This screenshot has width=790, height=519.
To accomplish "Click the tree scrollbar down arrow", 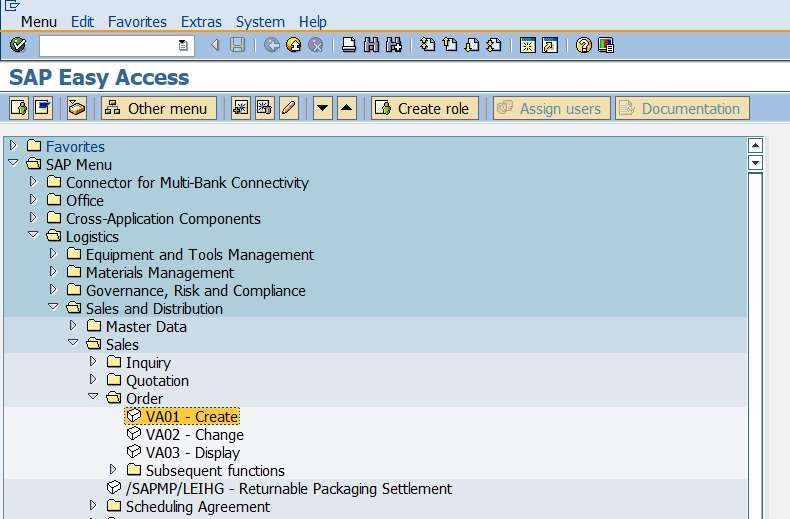I will (755, 163).
